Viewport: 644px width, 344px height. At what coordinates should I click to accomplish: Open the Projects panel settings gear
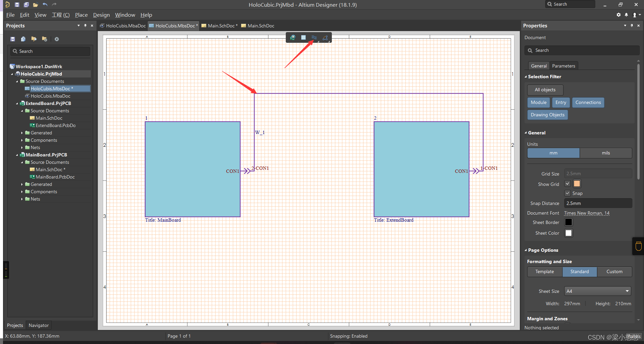click(57, 39)
